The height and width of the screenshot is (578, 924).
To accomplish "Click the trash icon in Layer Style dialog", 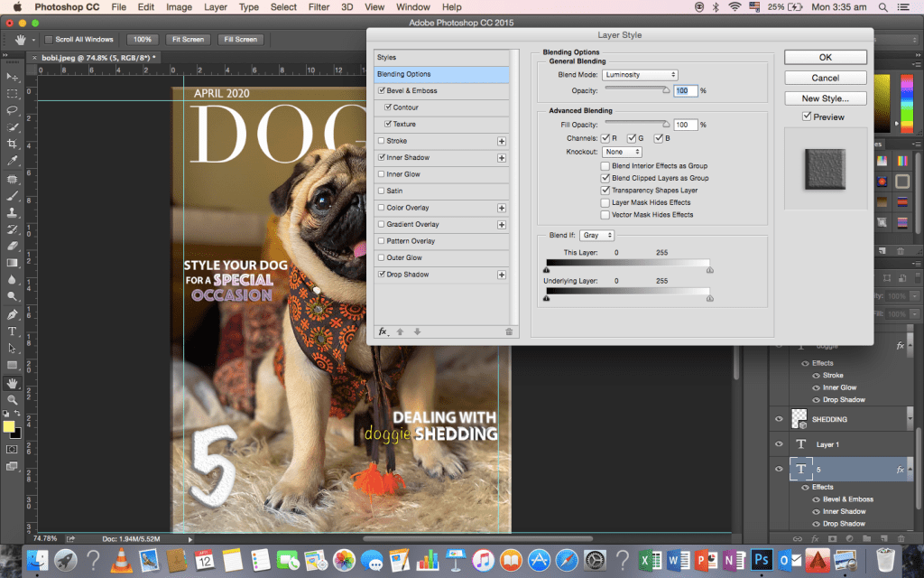I will tap(509, 331).
